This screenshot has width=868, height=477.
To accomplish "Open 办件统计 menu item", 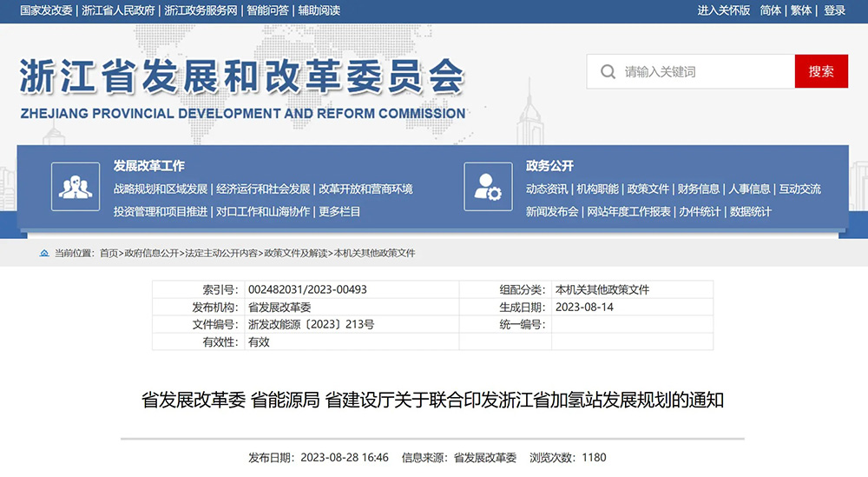I will click(700, 212).
